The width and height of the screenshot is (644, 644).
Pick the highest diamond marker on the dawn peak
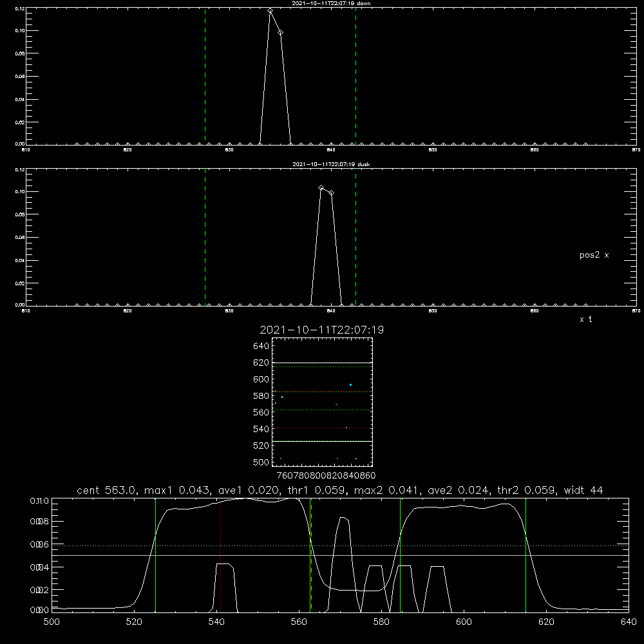point(270,11)
